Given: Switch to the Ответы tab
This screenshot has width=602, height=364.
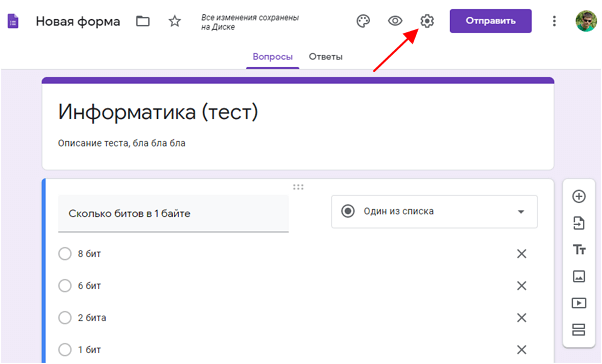Looking at the screenshot, I should tap(326, 57).
